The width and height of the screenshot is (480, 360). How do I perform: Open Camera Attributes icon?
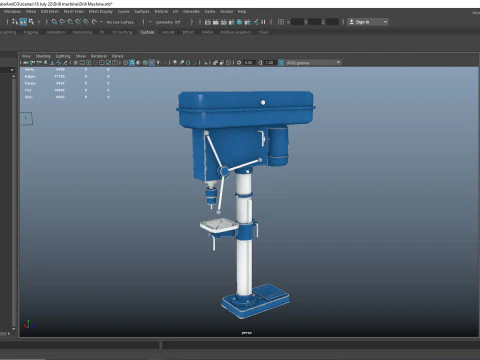(x=39, y=63)
